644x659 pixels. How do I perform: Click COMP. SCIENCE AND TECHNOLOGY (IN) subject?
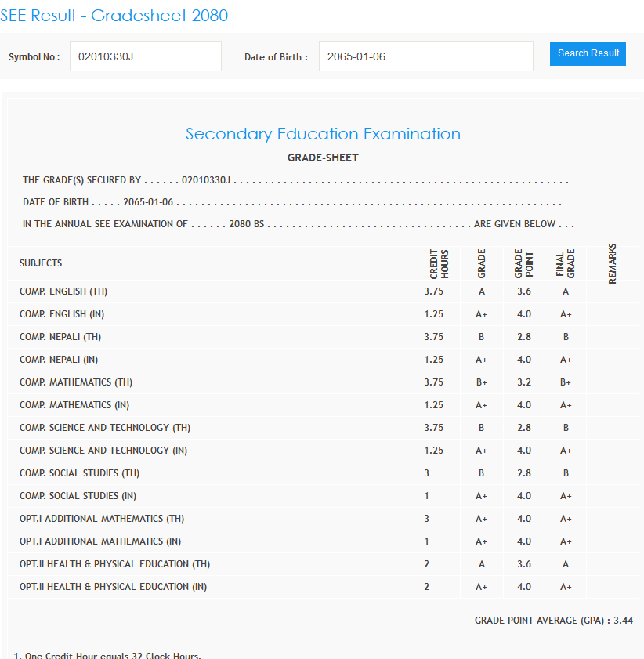coord(103,451)
